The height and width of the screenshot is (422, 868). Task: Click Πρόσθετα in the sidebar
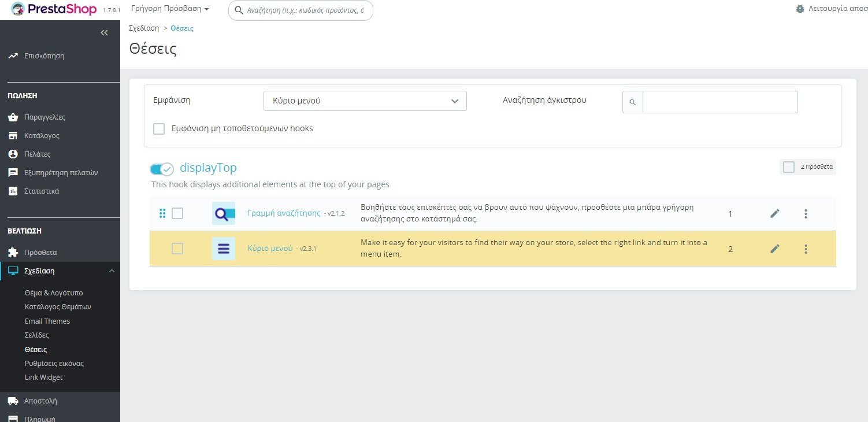pyautogui.click(x=40, y=253)
